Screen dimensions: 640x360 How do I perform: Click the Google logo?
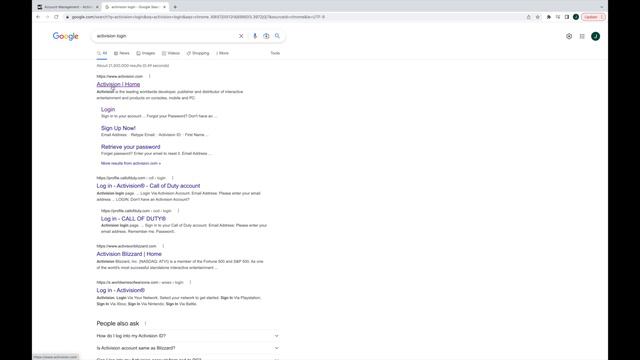click(65, 36)
